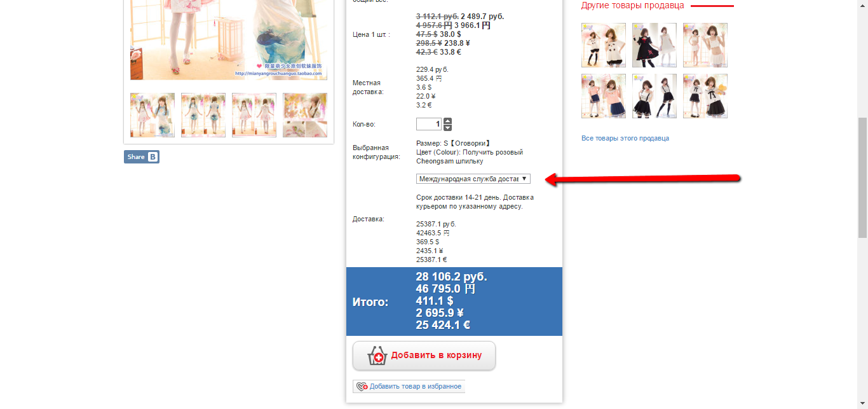Open seller's black dress item thumbnail
This screenshot has height=409, width=868.
tap(654, 45)
